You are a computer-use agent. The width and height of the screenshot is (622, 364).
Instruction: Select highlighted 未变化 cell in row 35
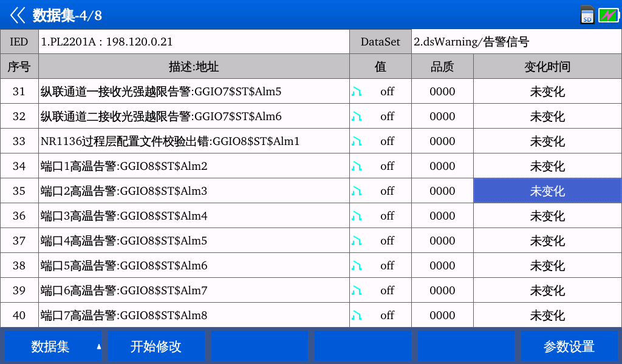coord(547,191)
